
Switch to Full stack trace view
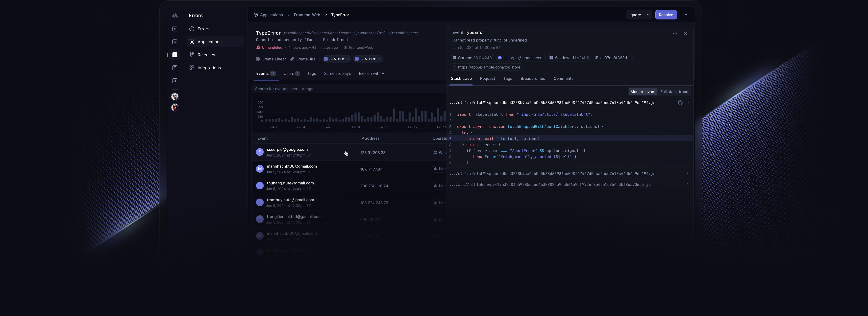pyautogui.click(x=674, y=92)
